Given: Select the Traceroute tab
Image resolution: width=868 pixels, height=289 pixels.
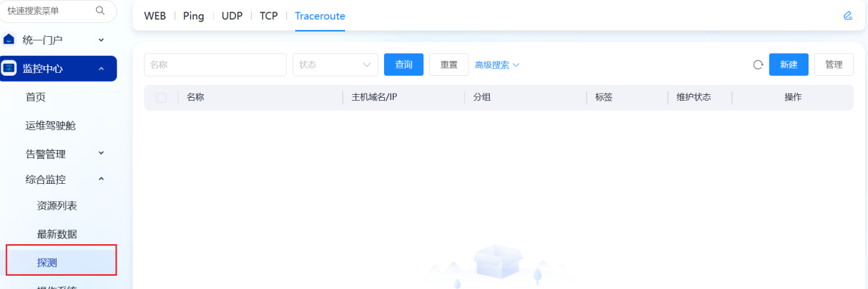Looking at the screenshot, I should pyautogui.click(x=320, y=16).
